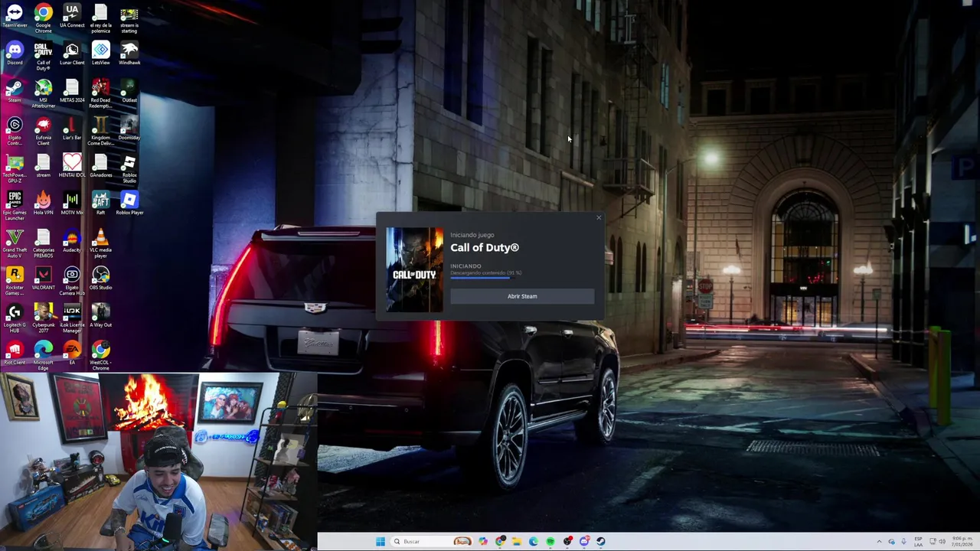Select the Grand Theft Auto V desktop icon
Screen dimensions: 980x551
pyautogui.click(x=15, y=243)
